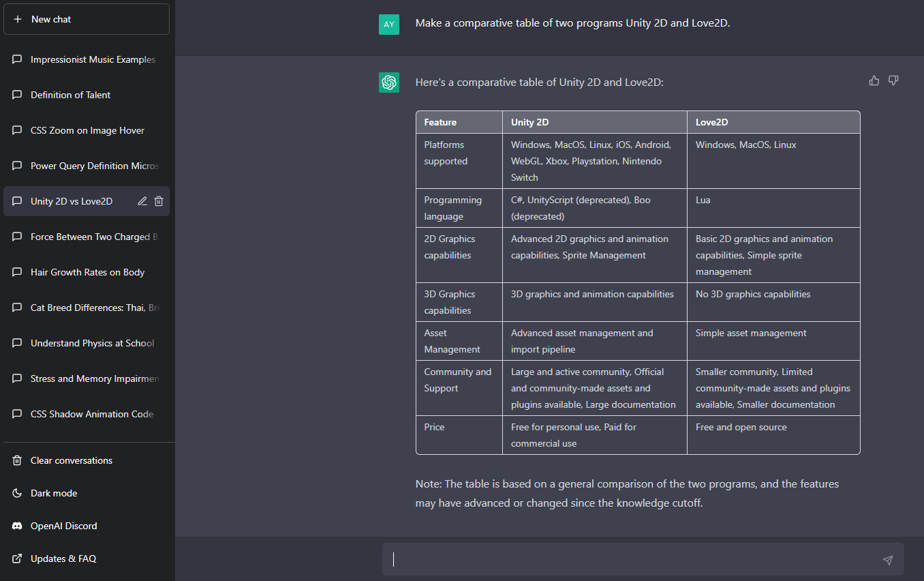Click the 2D Graphics capabilities cell

[459, 255]
